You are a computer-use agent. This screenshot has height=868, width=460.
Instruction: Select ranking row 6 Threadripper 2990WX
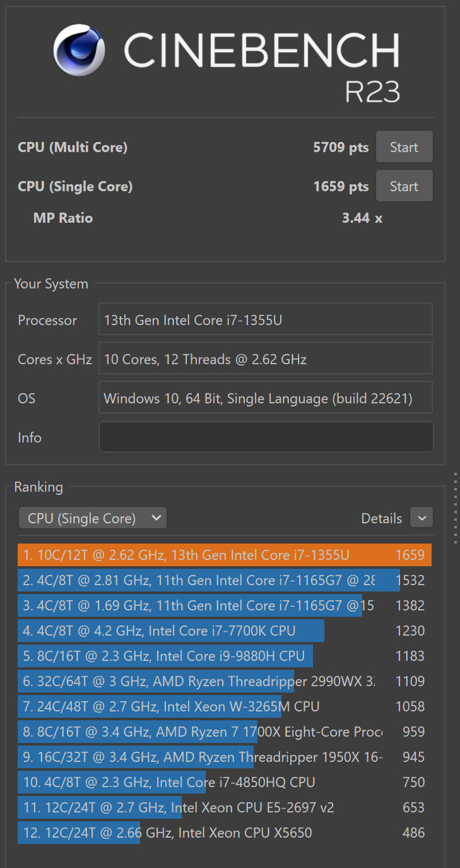pyautogui.click(x=225, y=681)
